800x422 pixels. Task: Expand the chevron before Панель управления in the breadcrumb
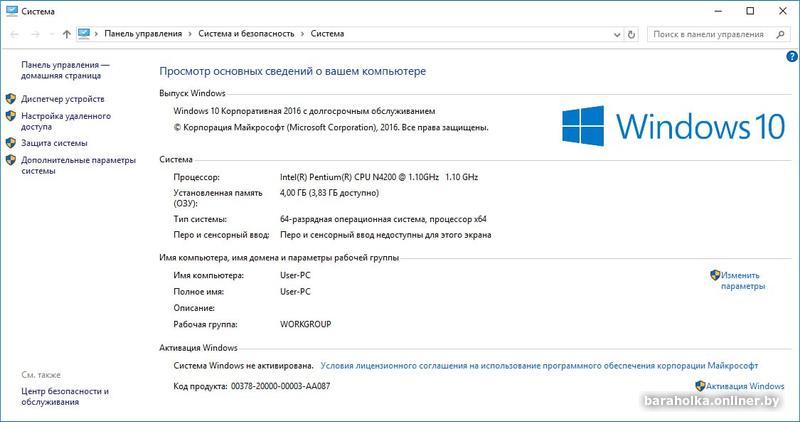(96, 34)
